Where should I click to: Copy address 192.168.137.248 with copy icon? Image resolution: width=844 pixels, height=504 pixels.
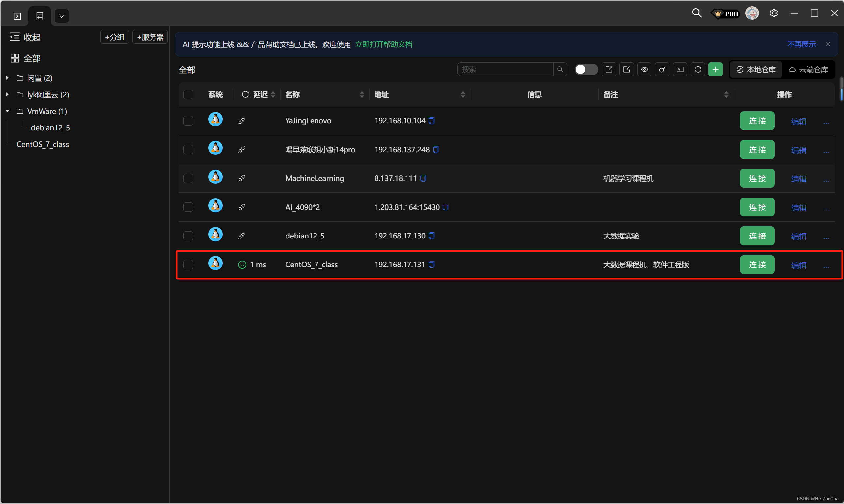[x=436, y=150]
